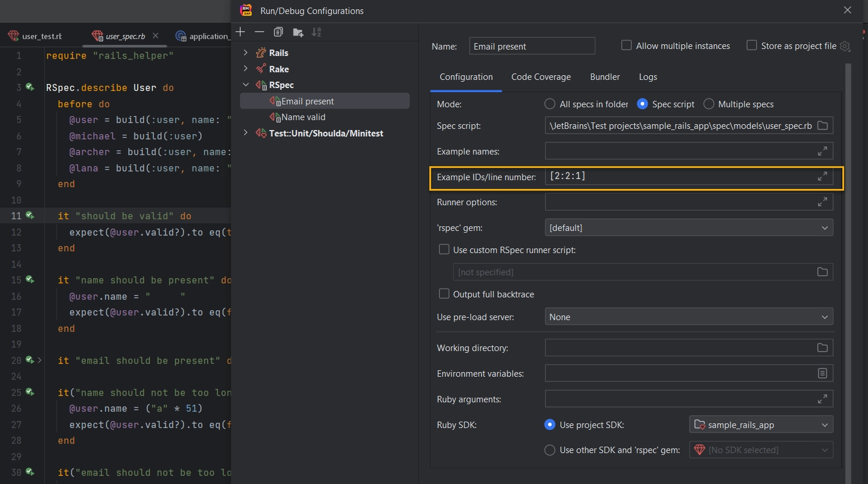Switch to the Code Coverage tab
868x484 pixels.
tap(541, 77)
